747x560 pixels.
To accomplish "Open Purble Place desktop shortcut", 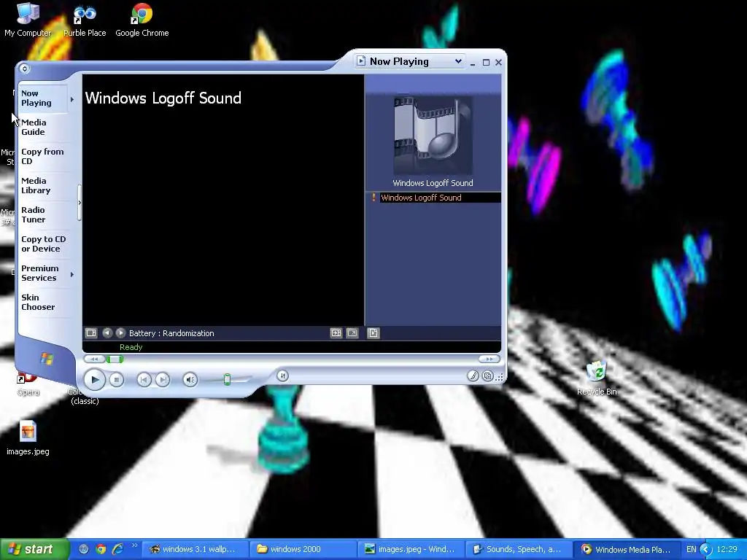I will [85, 19].
